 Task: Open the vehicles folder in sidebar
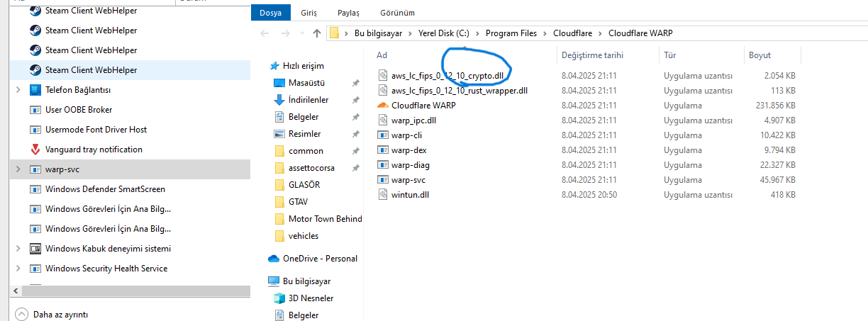[x=303, y=236]
